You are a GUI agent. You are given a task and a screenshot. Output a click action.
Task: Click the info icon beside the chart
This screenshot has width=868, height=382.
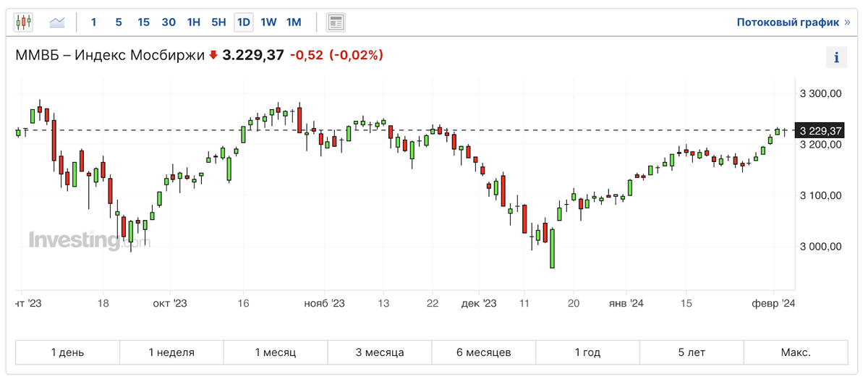(x=836, y=57)
